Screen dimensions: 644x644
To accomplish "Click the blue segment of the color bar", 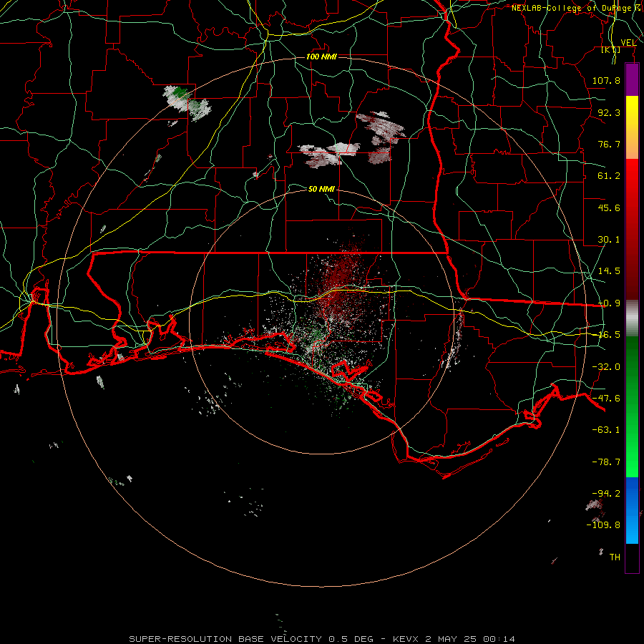I will [x=632, y=510].
